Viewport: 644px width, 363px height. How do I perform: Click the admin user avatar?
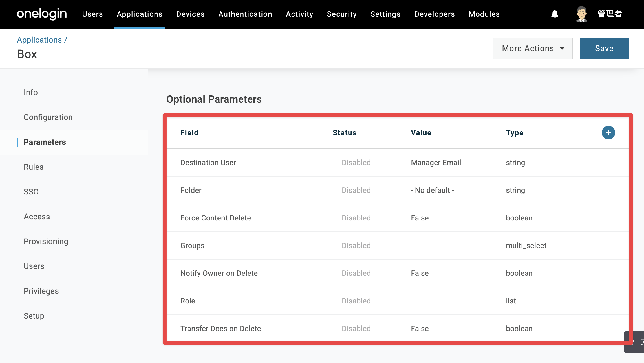tap(581, 14)
